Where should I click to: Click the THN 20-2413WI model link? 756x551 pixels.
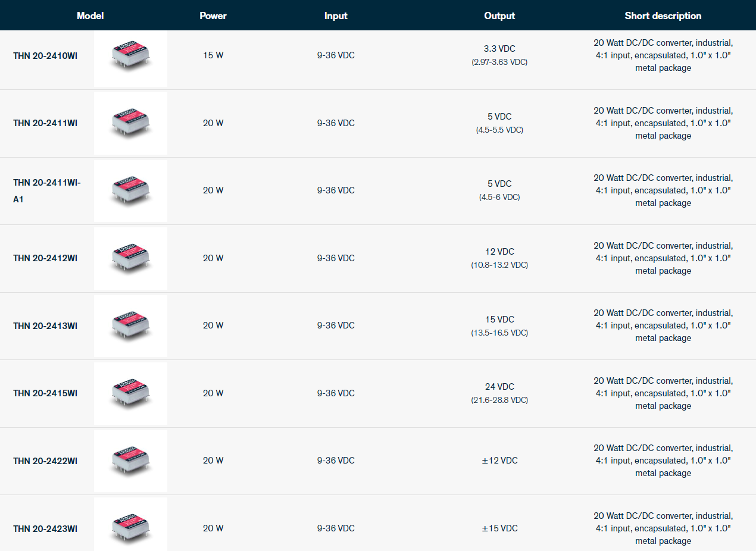(45, 326)
